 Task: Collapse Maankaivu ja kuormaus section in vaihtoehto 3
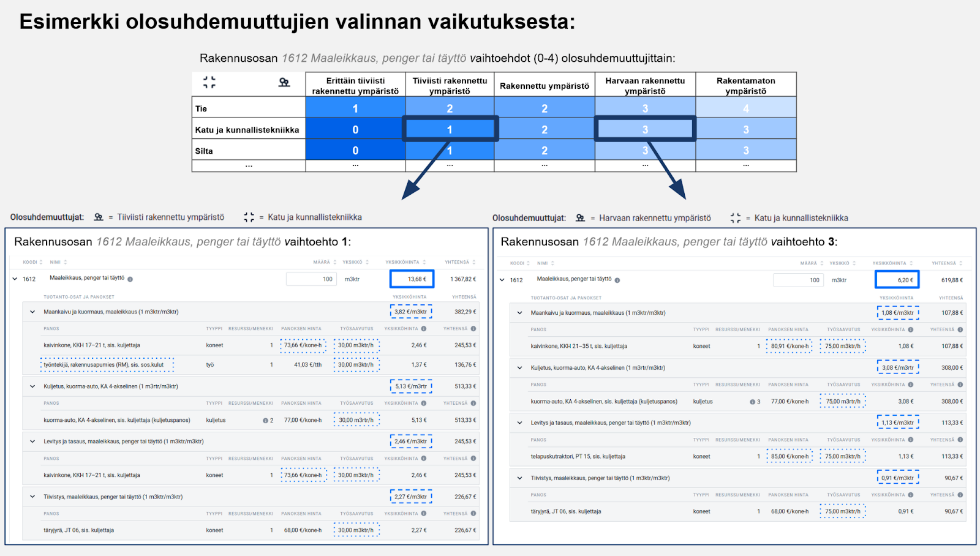[x=519, y=313]
